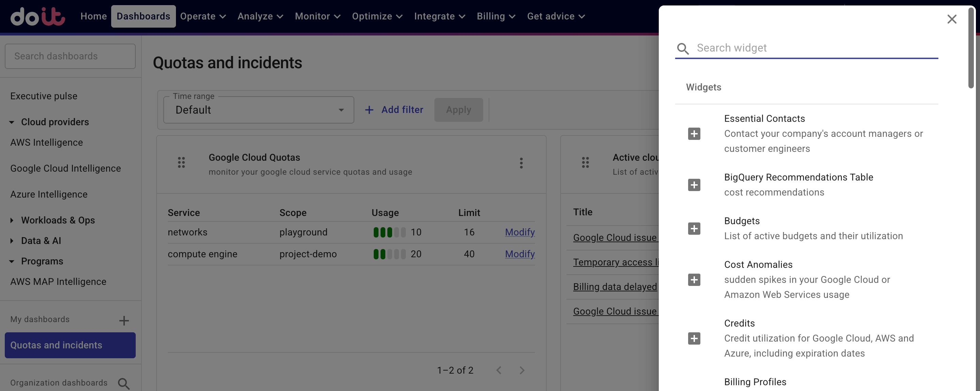
Task: Click the networks usage progress bar
Action: 389,232
